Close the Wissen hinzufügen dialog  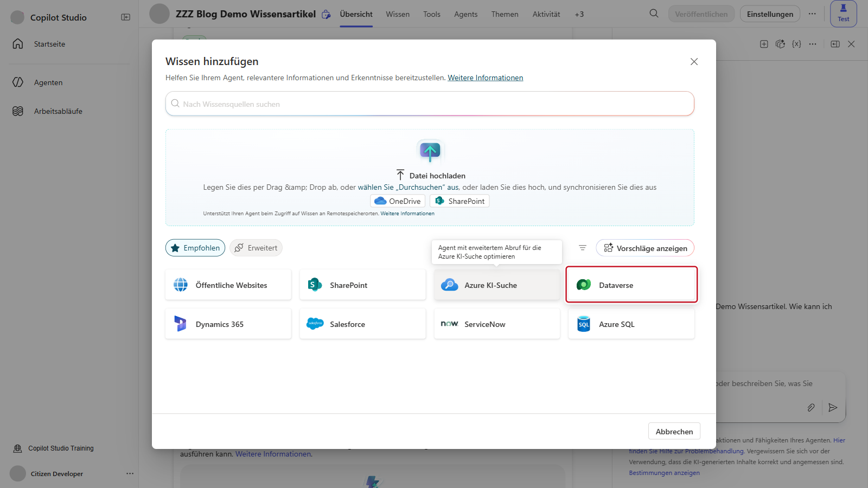pyautogui.click(x=694, y=62)
